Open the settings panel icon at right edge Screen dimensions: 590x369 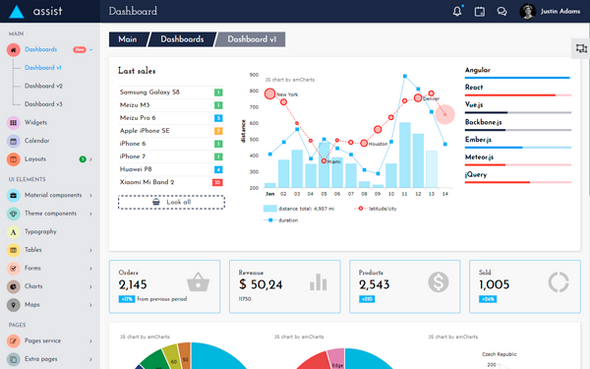581,49
